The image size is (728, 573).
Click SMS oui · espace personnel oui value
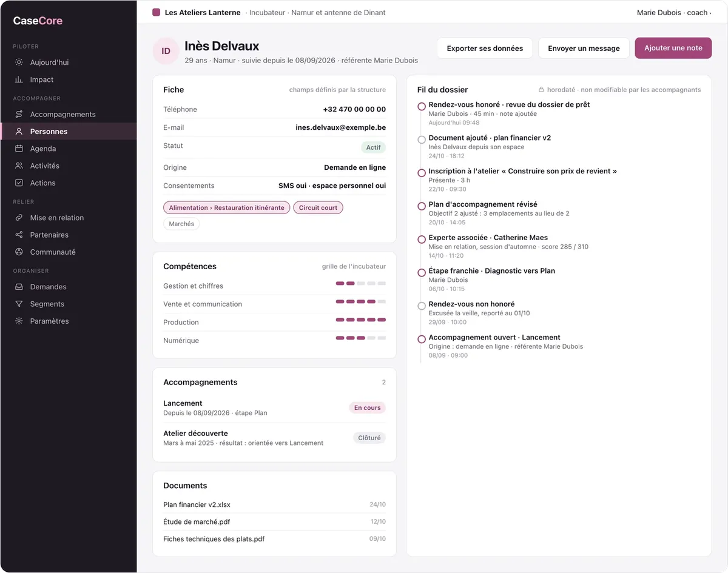pos(332,186)
